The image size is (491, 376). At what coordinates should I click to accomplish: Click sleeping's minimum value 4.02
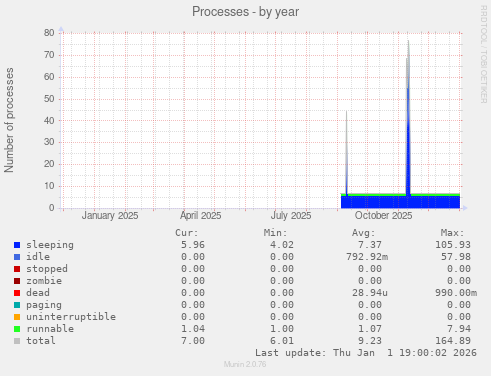point(282,245)
